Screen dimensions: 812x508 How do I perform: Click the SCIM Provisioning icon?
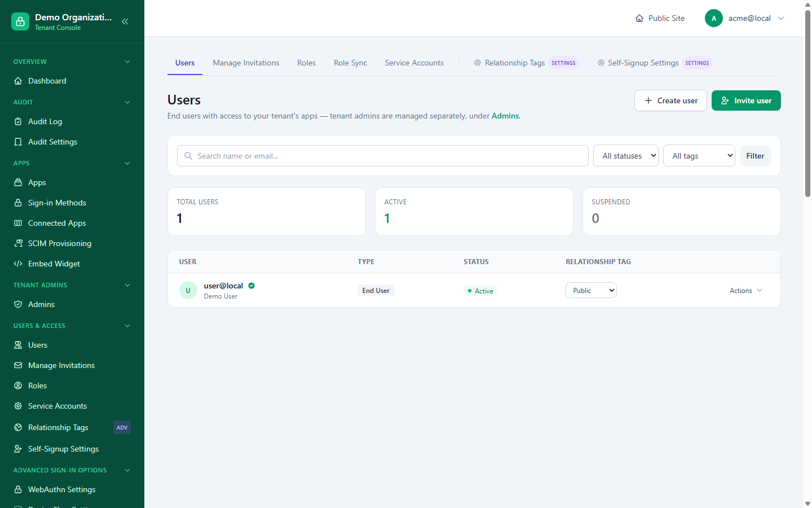coord(18,243)
